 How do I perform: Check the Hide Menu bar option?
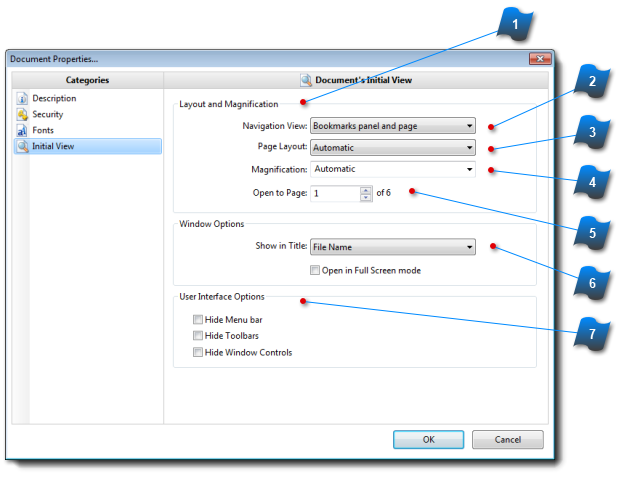[198, 320]
